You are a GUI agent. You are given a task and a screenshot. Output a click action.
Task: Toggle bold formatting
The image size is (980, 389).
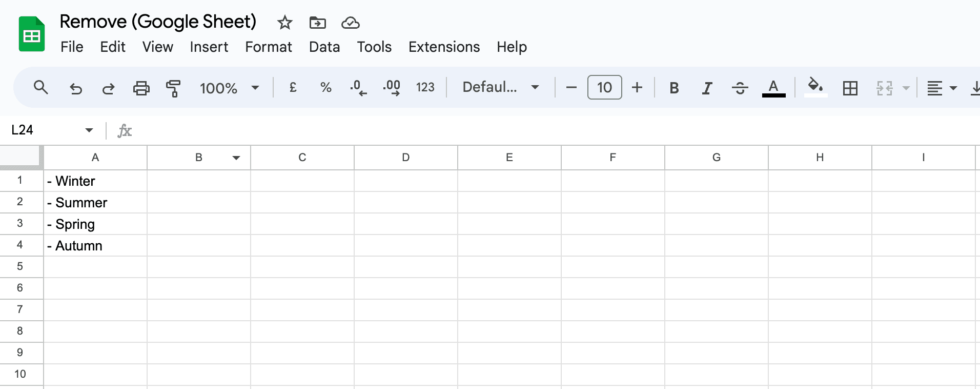point(674,87)
